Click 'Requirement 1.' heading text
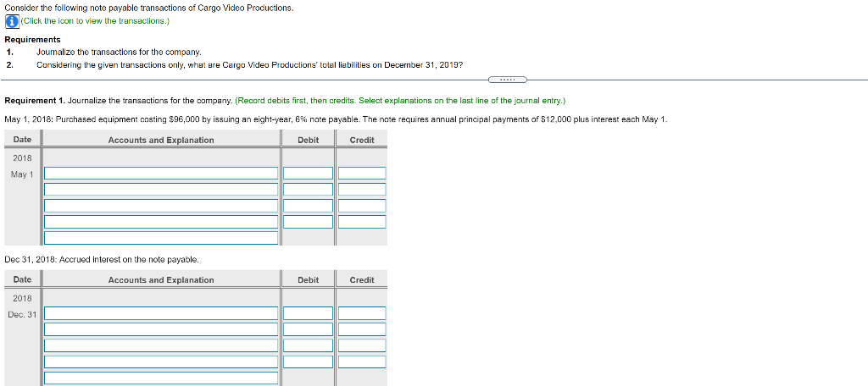 pyautogui.click(x=34, y=101)
